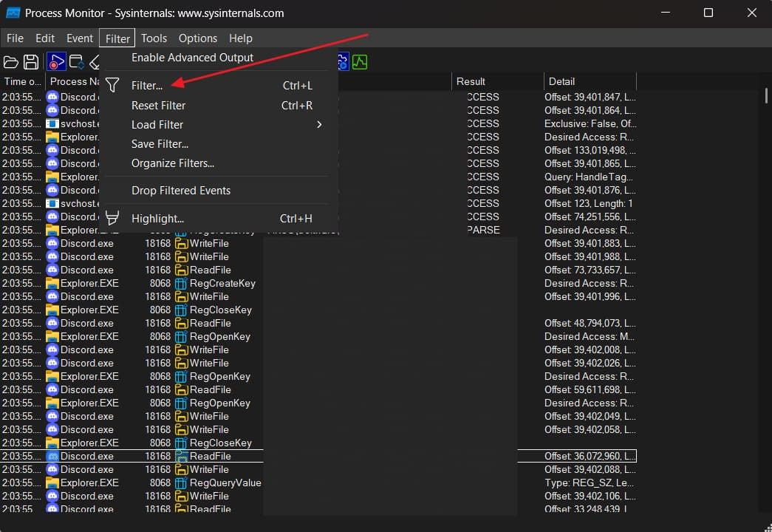Click Discord icon in Offset 39,402,106 row
Image resolution: width=772 pixels, height=532 pixels.
[x=52, y=496]
